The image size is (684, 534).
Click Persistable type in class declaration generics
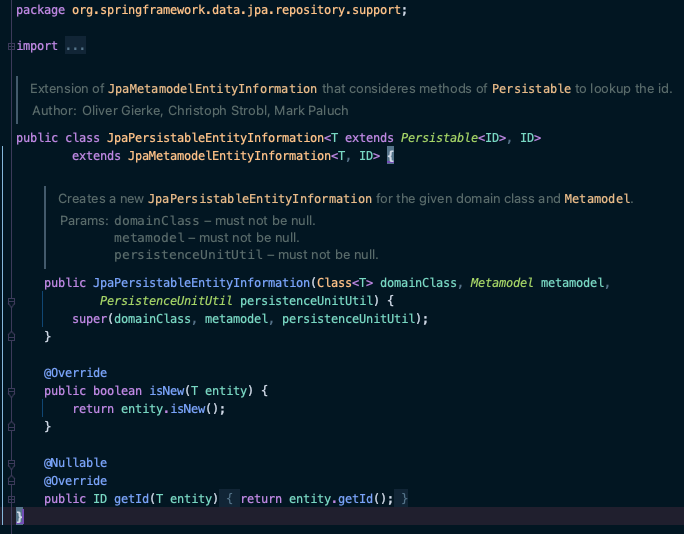[x=439, y=138]
